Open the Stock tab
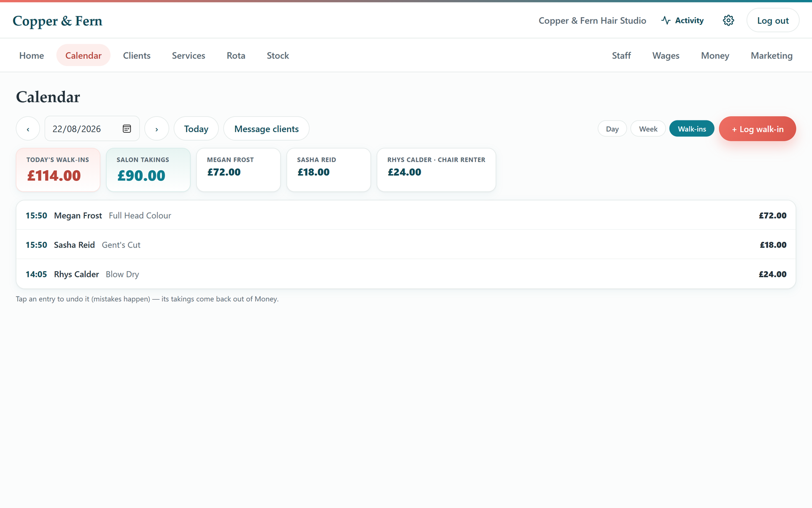Viewport: 812px width, 508px height. pyautogui.click(x=278, y=55)
